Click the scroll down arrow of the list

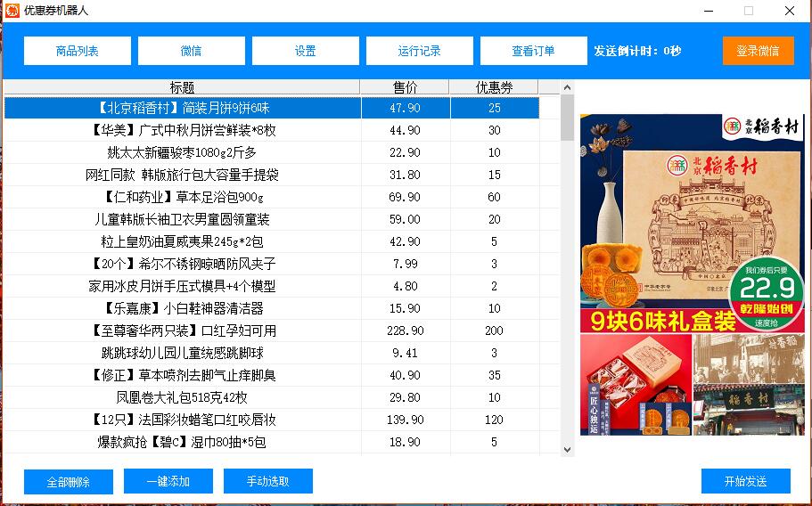tap(567, 450)
